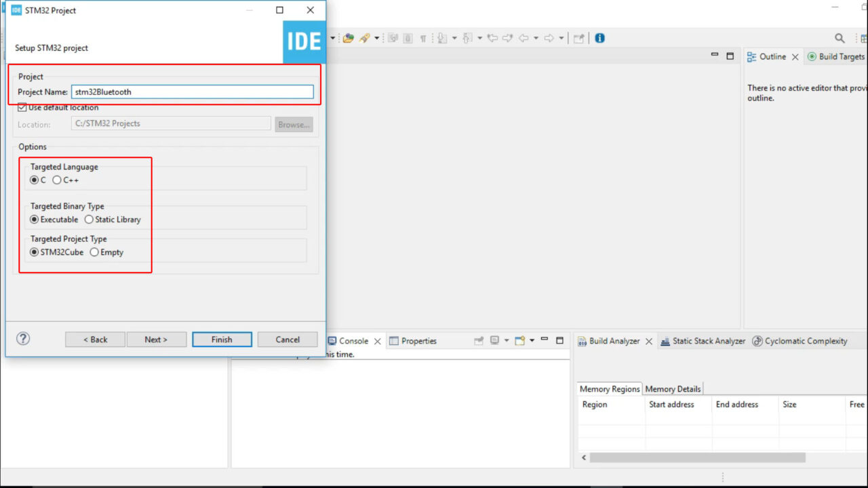The image size is (868, 488).
Task: Switch to the Properties tab
Action: (x=412, y=341)
